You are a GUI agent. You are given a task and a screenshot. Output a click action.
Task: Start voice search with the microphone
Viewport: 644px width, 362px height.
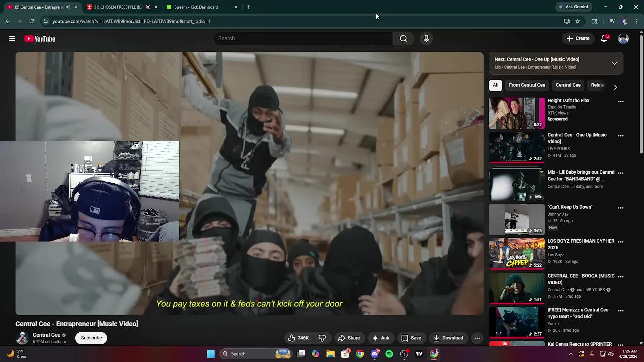426,39
